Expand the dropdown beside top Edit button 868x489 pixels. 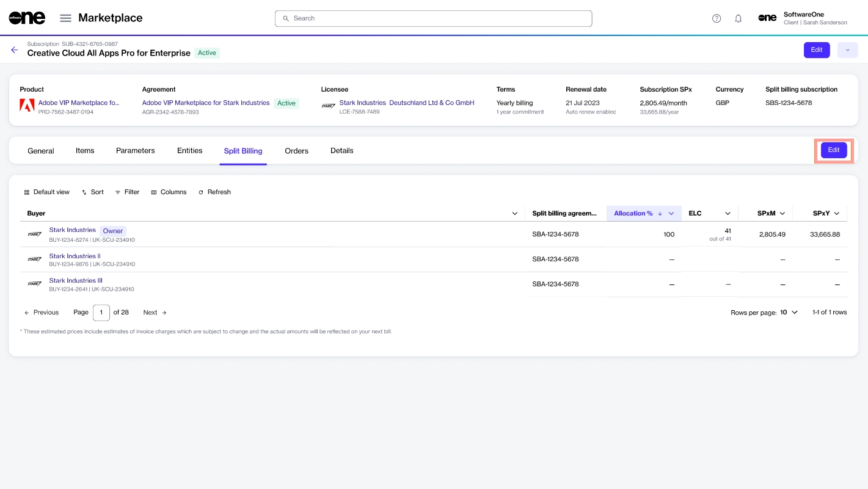847,50
